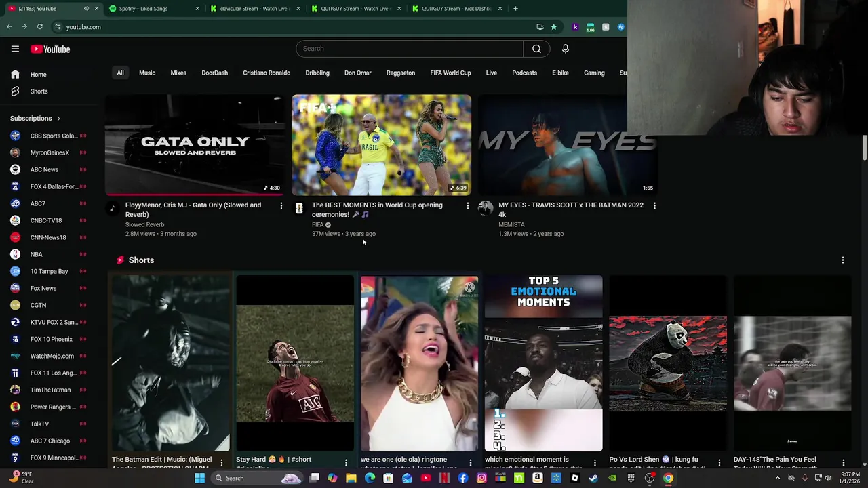Start voice search with the microphone

(565, 49)
